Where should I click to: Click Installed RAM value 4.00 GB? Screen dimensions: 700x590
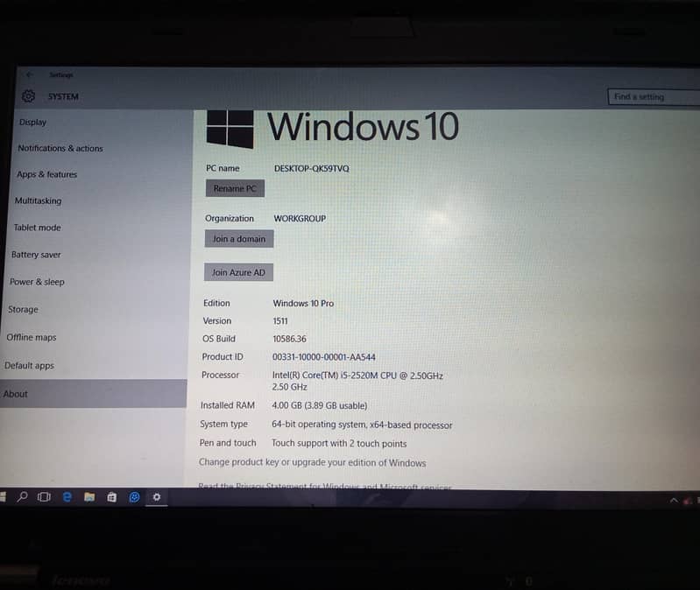point(320,406)
